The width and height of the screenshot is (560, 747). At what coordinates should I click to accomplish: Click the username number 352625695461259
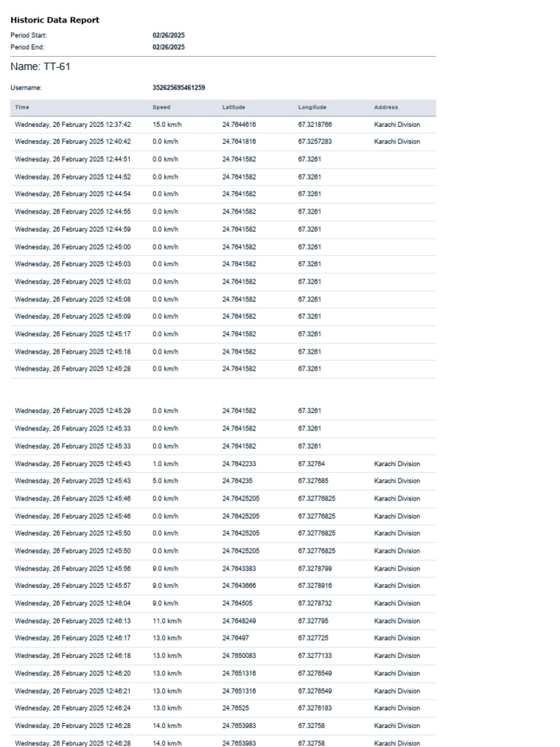tap(179, 88)
